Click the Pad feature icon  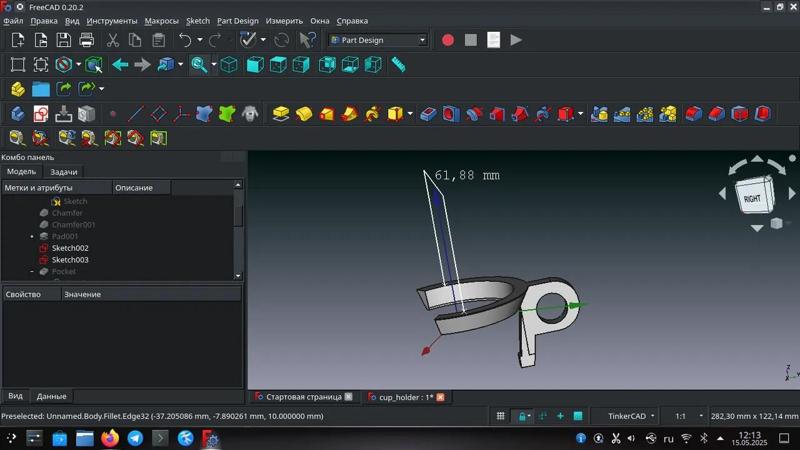point(281,114)
